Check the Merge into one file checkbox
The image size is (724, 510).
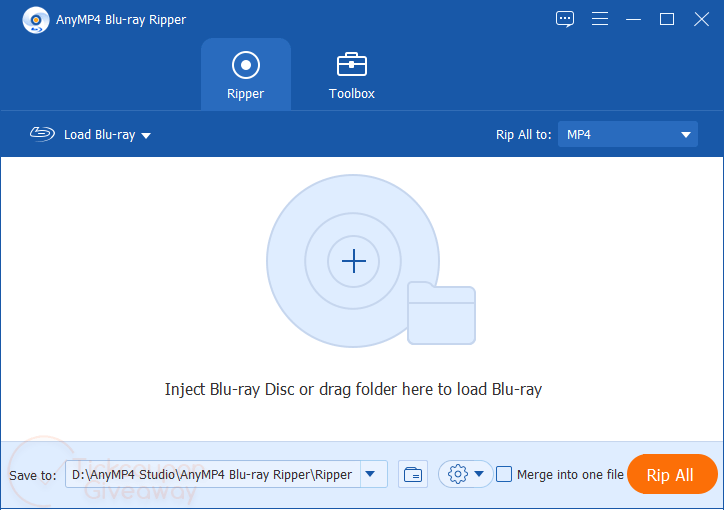(x=504, y=474)
